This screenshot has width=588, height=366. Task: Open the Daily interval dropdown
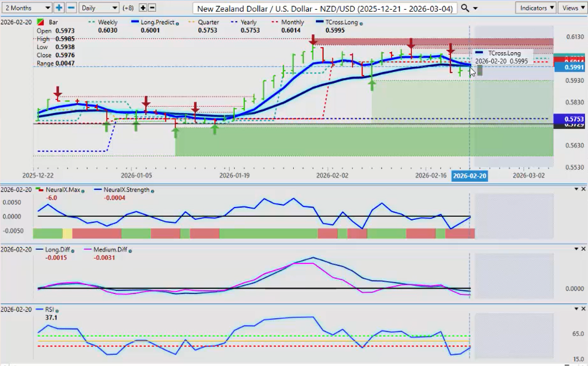point(98,8)
